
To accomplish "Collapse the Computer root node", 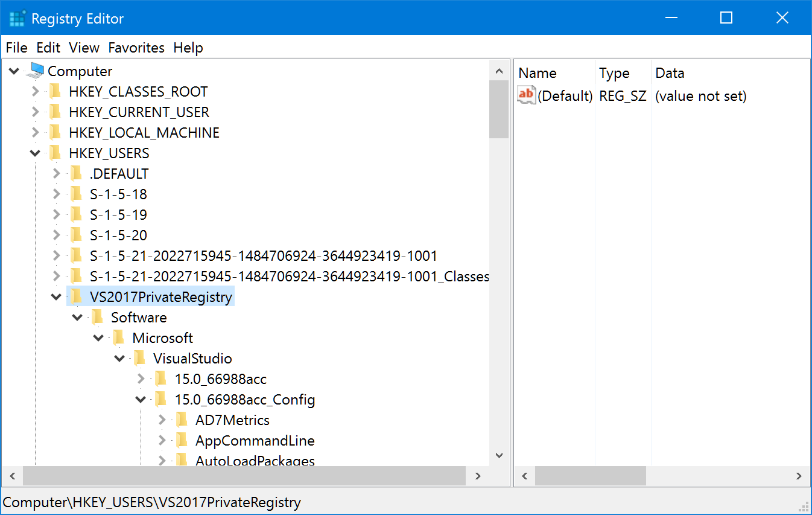I will coord(14,71).
